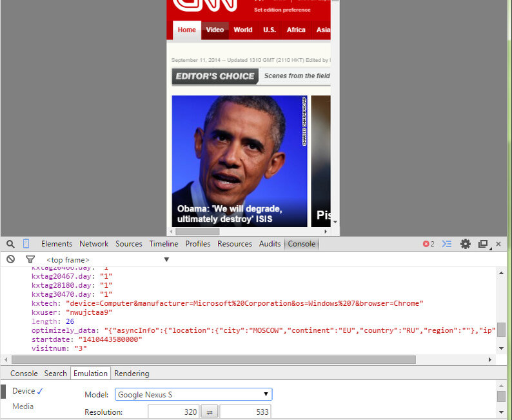Open the Resources panel tab
Screen dimensions: 512x420
tap(235, 244)
